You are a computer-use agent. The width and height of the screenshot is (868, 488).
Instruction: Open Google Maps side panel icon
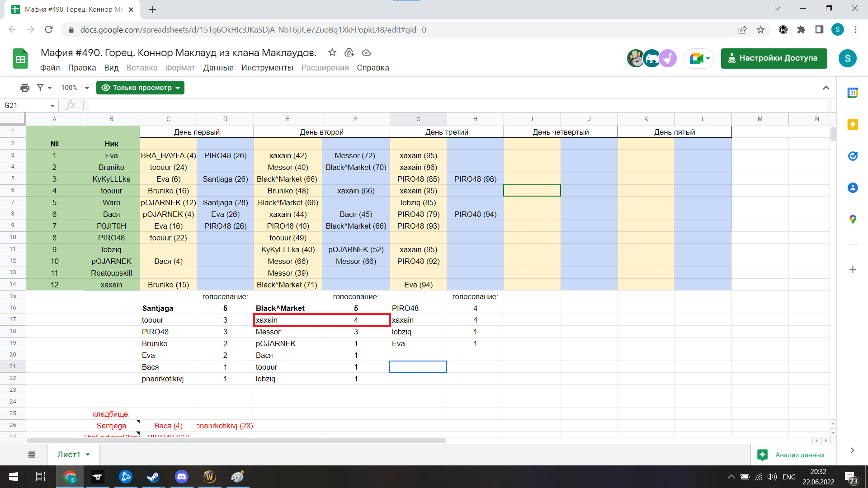point(853,220)
